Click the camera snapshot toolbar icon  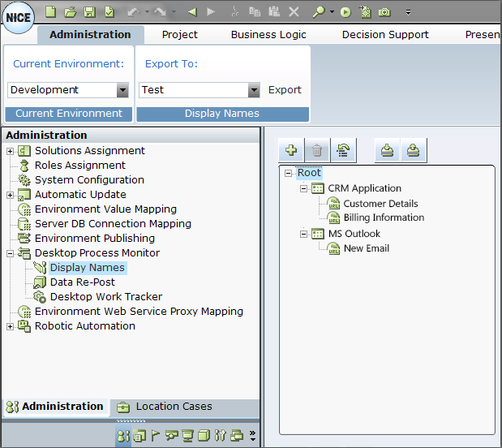point(384,12)
